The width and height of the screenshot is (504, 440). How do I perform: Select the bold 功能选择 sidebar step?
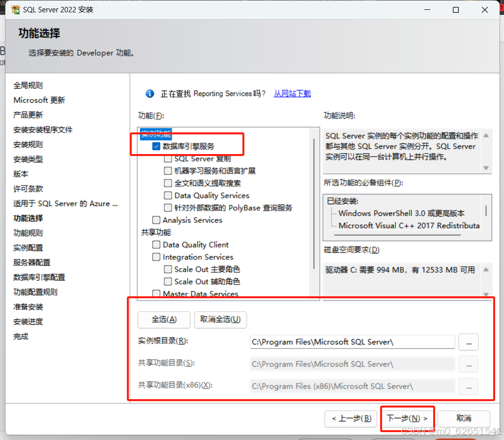click(28, 218)
